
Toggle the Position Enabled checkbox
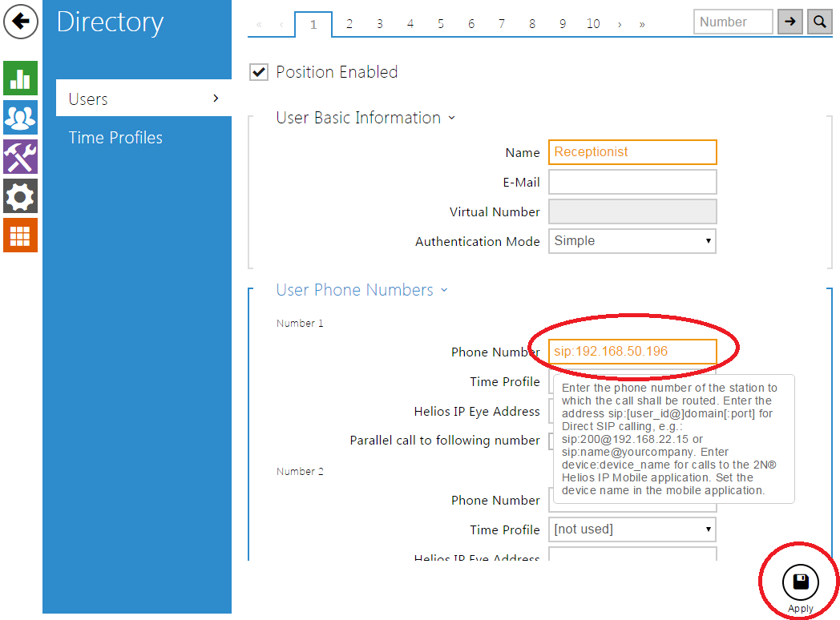tap(259, 72)
